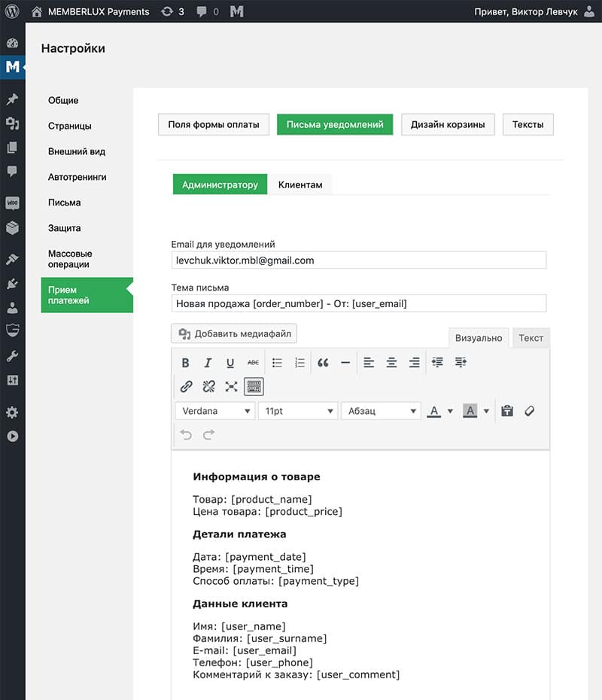The width and height of the screenshot is (602, 700).
Task: Open the Дизайн корзины section
Action: (x=448, y=124)
